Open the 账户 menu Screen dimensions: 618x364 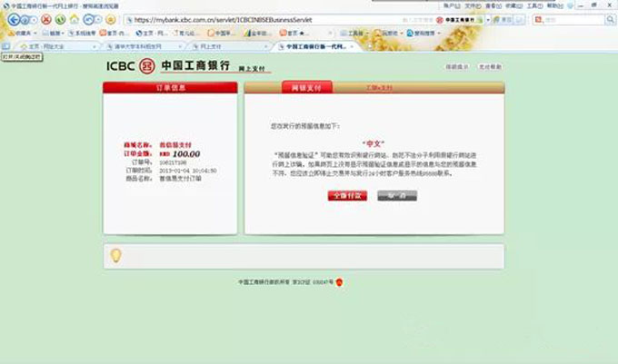452,6
